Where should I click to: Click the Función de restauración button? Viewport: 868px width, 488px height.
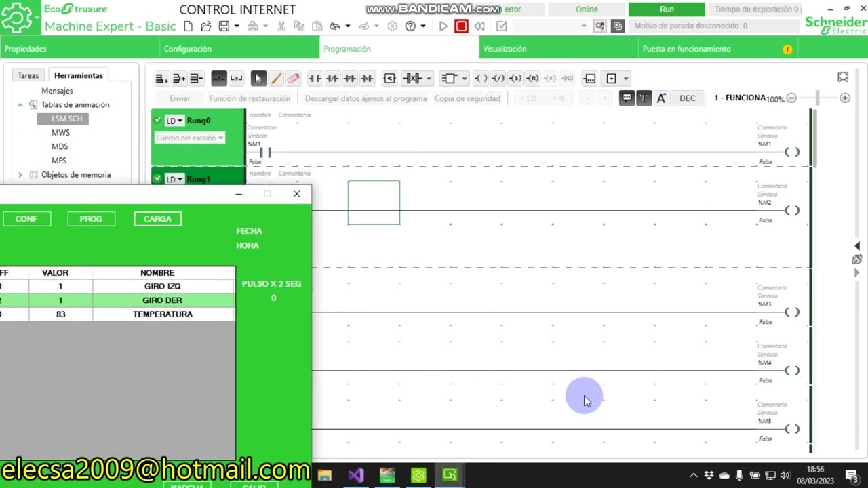pyautogui.click(x=250, y=98)
